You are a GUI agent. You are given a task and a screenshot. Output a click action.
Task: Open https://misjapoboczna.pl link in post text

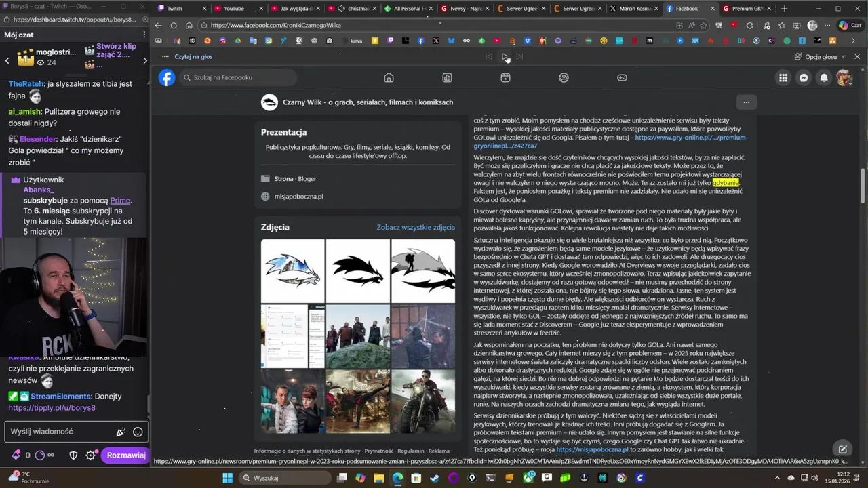592,449
